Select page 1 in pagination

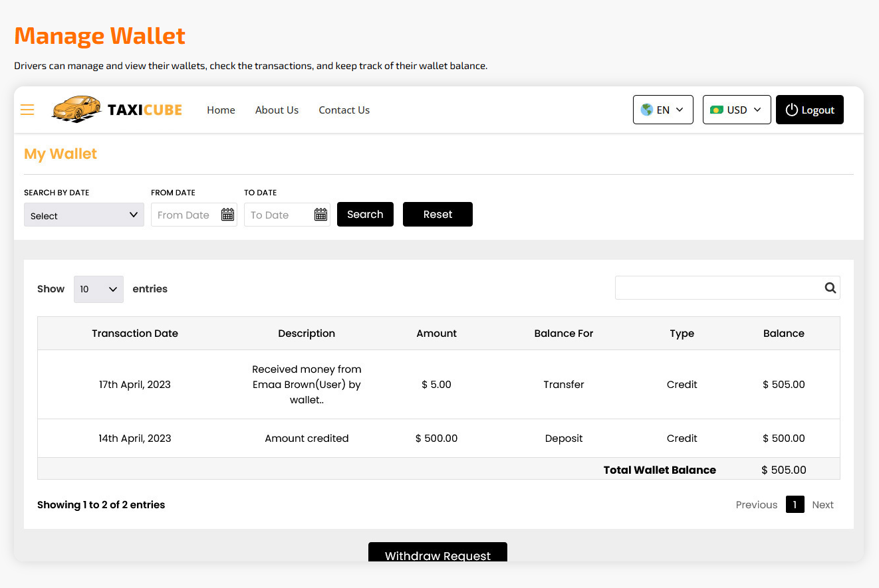coord(795,504)
